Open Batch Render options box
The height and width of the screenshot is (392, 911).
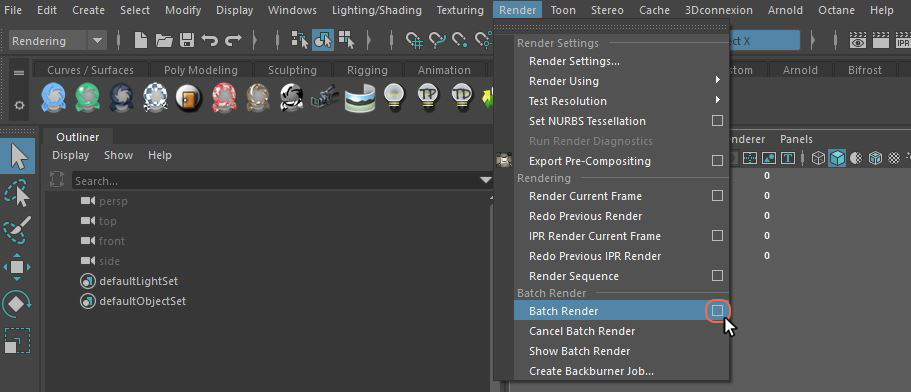[718, 311]
